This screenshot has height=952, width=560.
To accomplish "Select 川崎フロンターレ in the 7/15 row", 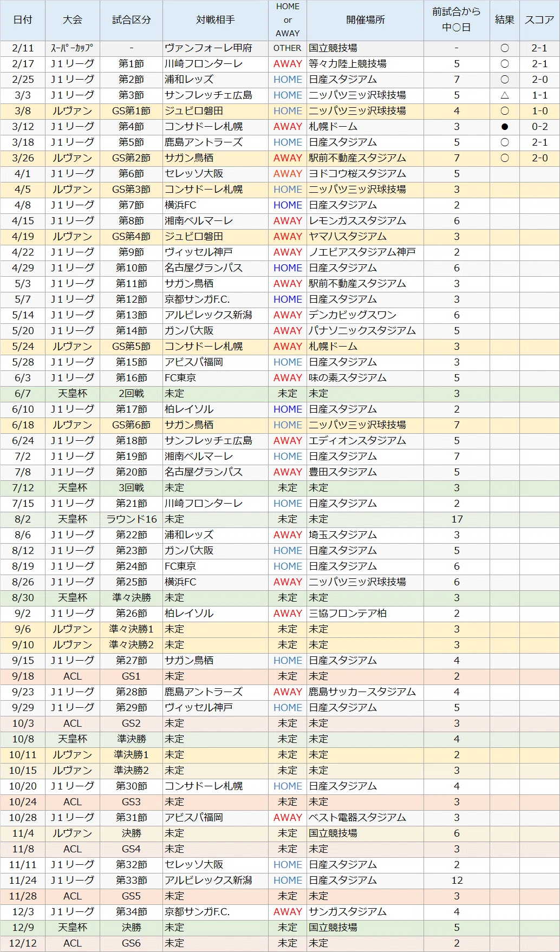I will [x=216, y=504].
